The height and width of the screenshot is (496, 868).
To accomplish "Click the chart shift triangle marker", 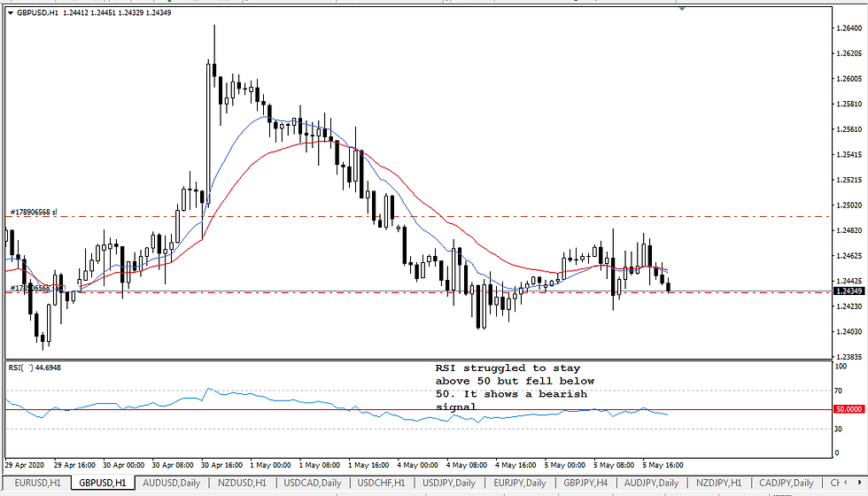I will tap(682, 8).
